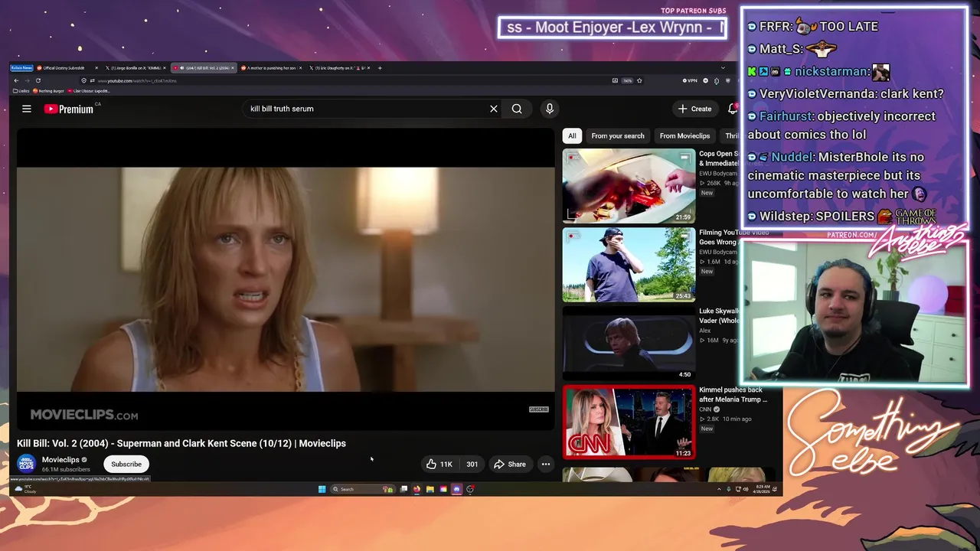This screenshot has height=551, width=980.
Task: Open Kimmel pushes back video title
Action: 733,394
